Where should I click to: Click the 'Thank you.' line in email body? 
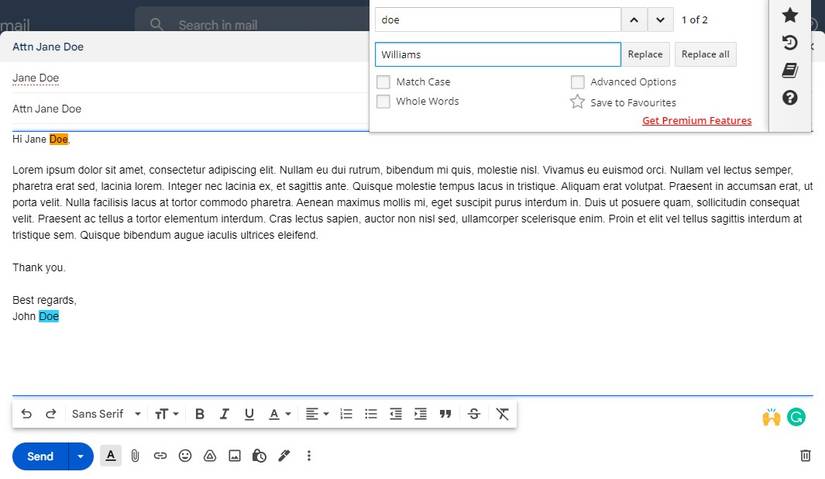point(39,267)
